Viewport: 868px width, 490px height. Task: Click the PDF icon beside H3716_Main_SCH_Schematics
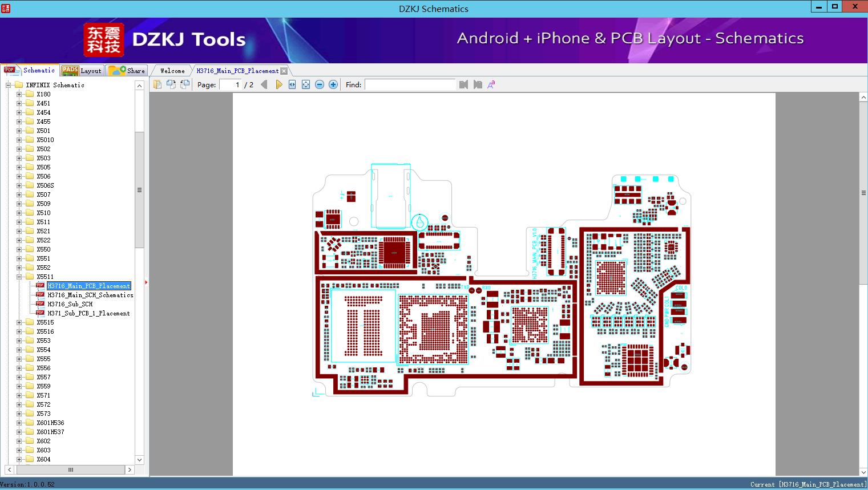(x=40, y=295)
